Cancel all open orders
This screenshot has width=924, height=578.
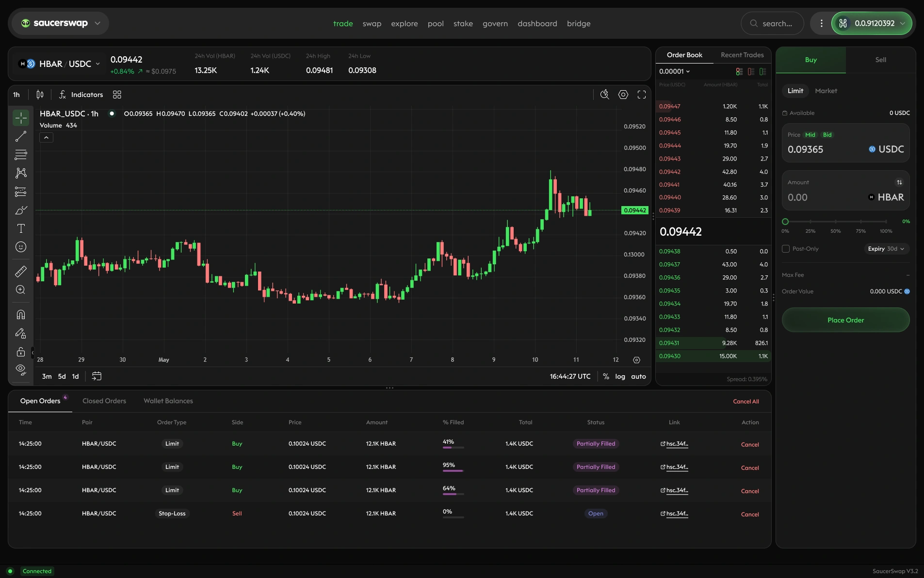[x=746, y=401]
